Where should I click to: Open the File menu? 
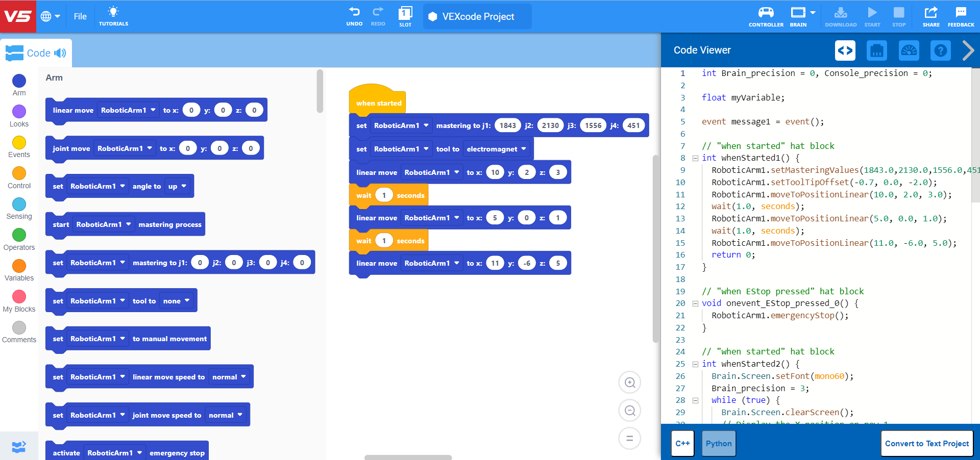[80, 16]
